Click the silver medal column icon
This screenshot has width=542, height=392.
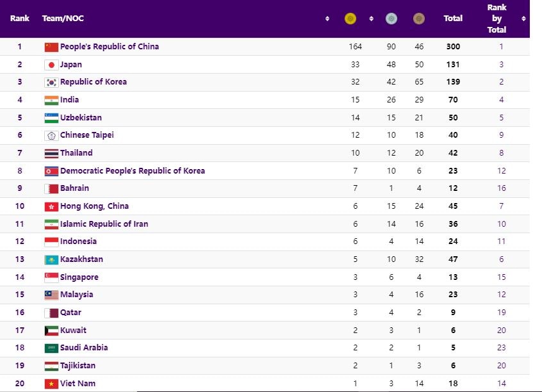[x=391, y=19]
